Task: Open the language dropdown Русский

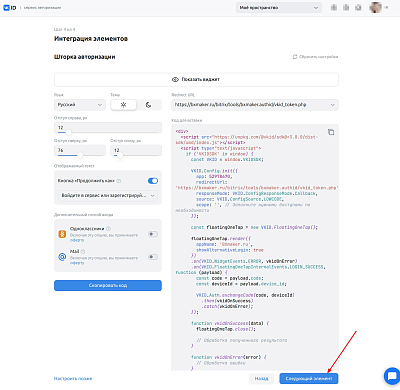Action: [80, 105]
